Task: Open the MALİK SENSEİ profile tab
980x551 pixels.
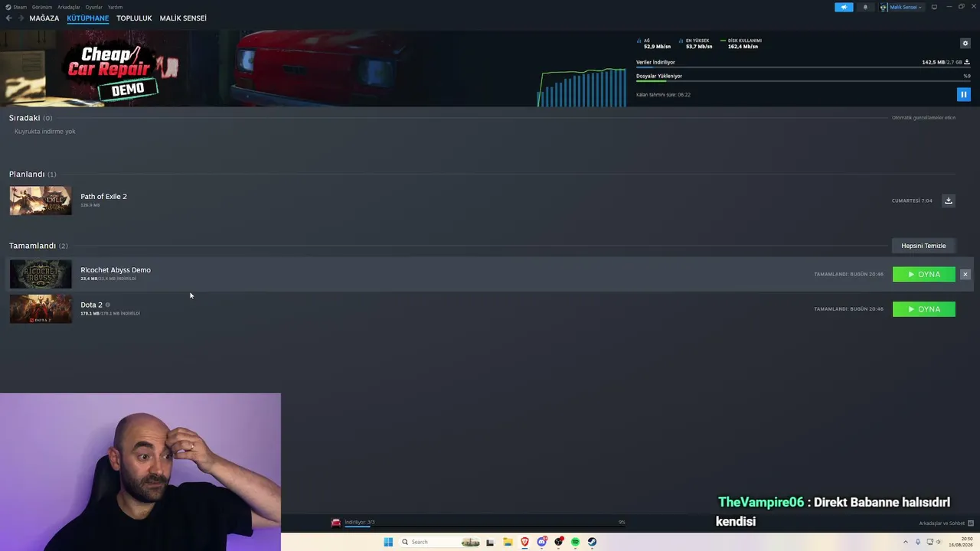Action: pyautogui.click(x=183, y=18)
